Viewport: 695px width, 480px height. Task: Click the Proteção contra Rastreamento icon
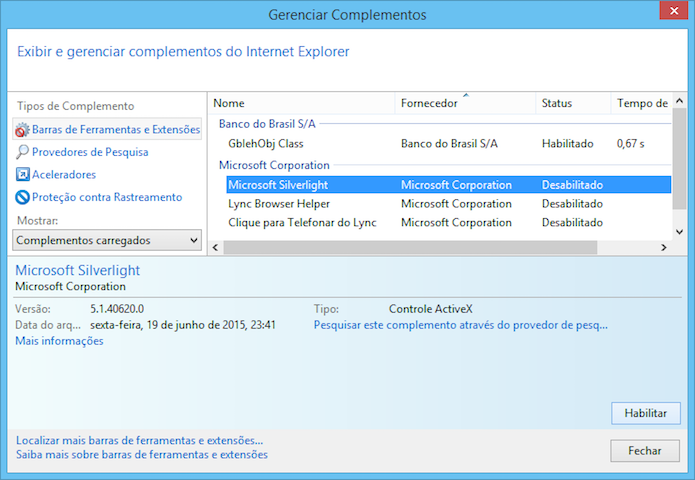coord(22,198)
